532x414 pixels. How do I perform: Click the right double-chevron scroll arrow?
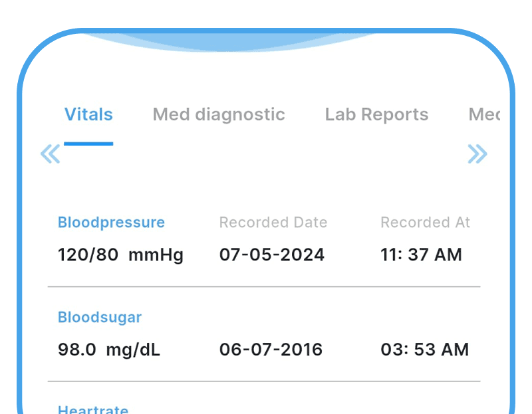tap(477, 154)
